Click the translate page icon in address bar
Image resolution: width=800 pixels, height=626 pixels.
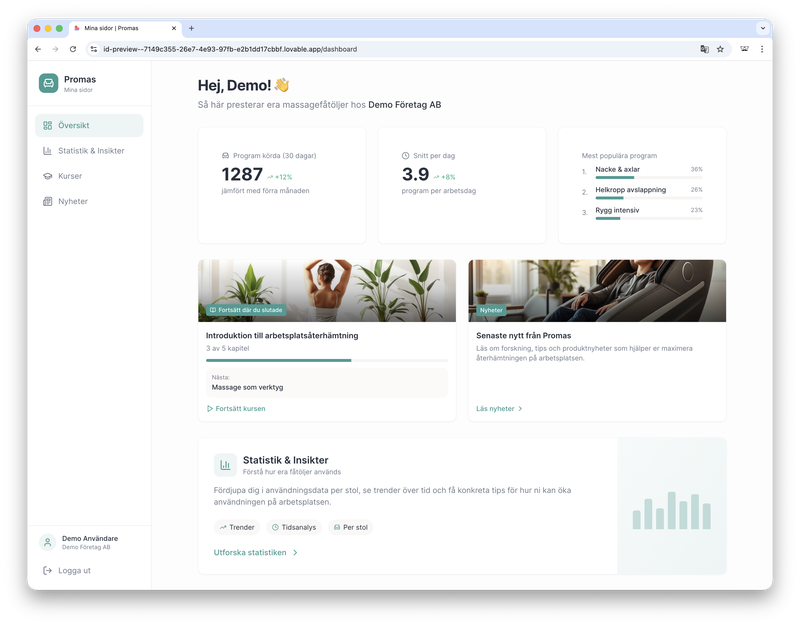(x=704, y=48)
